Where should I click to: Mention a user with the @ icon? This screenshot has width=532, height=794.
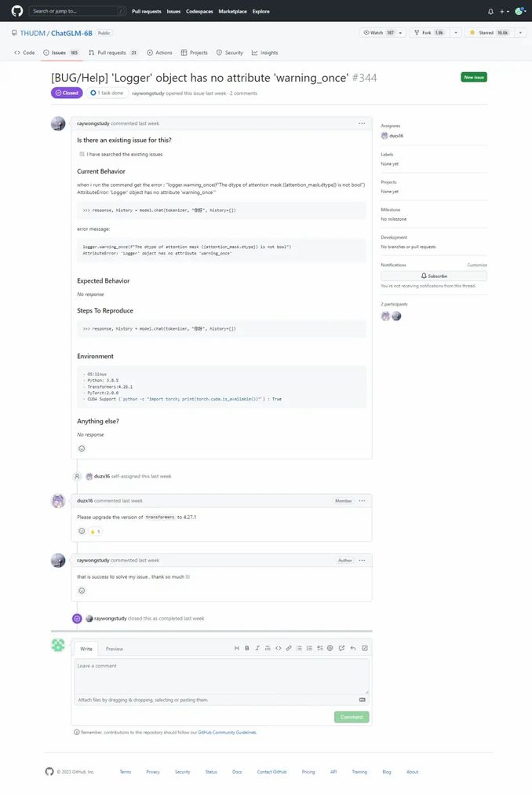coord(330,648)
